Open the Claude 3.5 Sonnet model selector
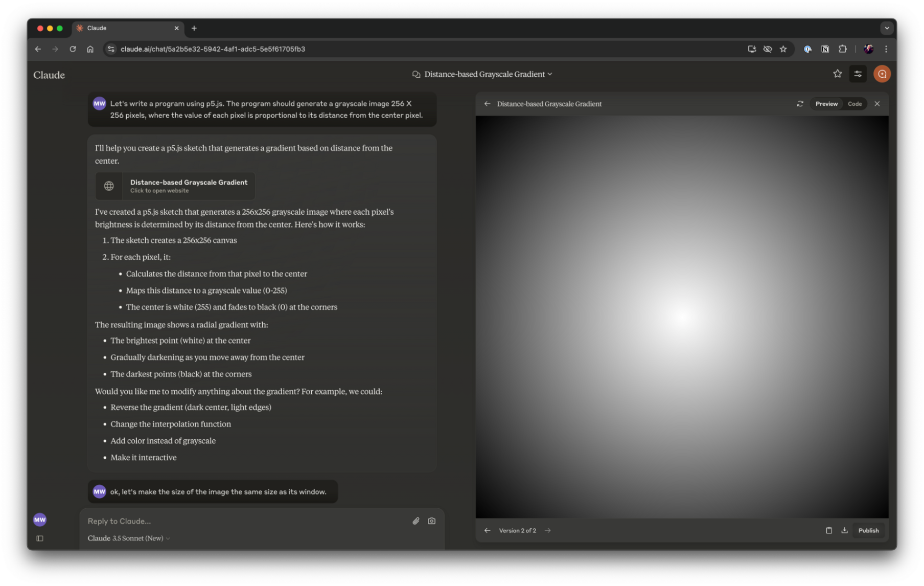Image resolution: width=924 pixels, height=586 pixels. point(129,538)
